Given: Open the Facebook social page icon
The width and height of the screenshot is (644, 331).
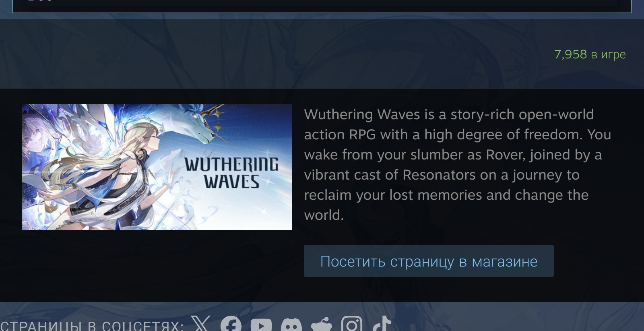Looking at the screenshot, I should tap(231, 324).
